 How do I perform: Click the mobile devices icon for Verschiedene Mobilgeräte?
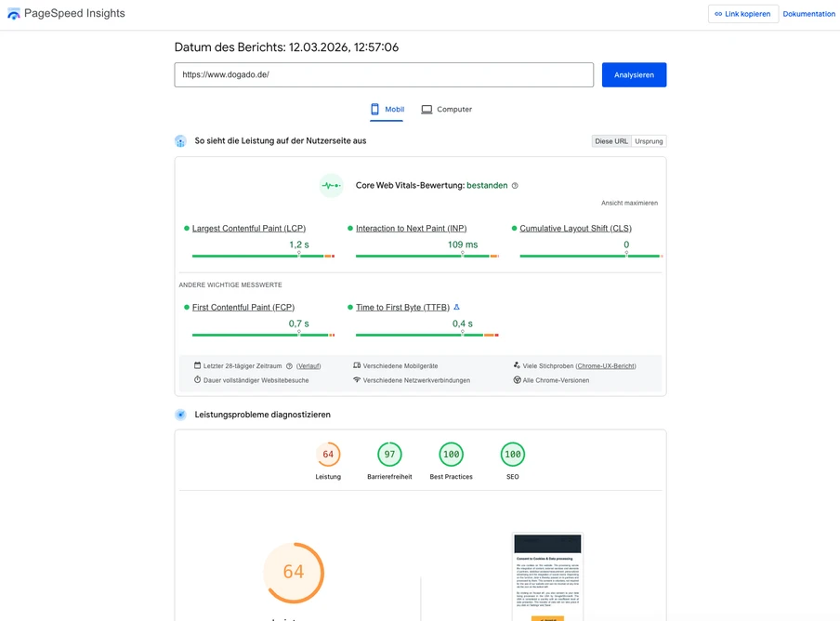(356, 364)
